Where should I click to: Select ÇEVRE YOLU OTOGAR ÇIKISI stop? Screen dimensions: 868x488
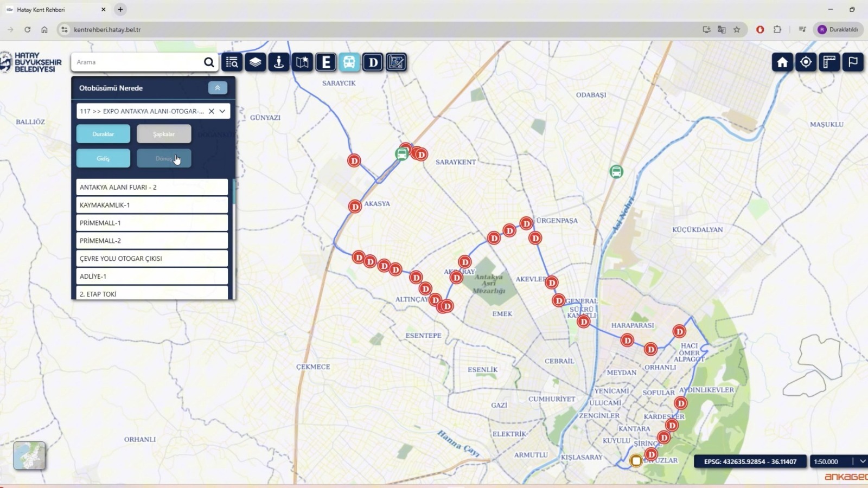click(x=152, y=259)
